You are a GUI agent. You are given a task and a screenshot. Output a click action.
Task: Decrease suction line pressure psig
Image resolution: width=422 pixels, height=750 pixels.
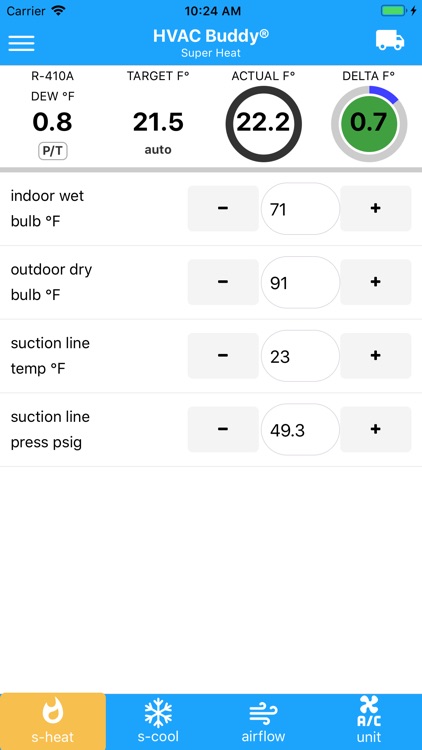tap(223, 430)
